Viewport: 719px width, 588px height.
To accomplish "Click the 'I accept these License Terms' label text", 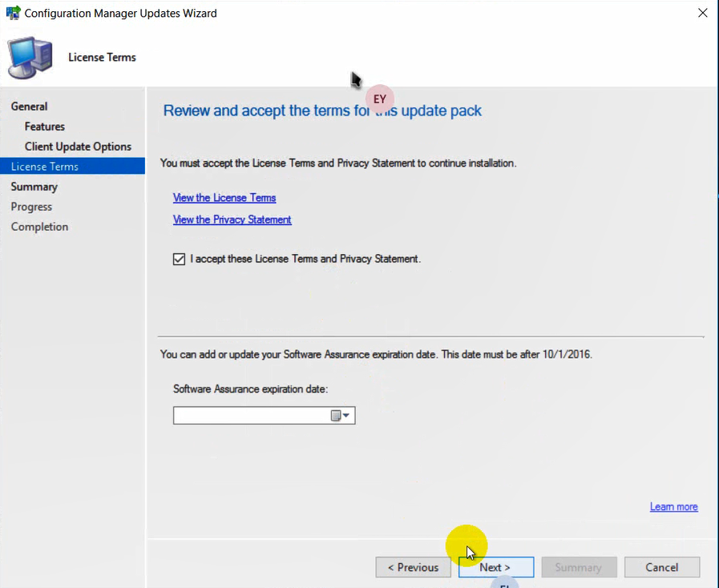I will point(305,259).
